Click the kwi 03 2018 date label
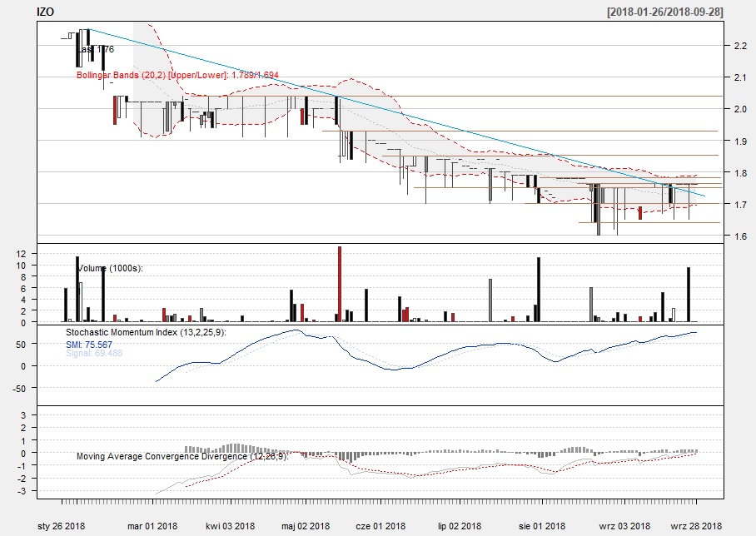The width and height of the screenshot is (756, 536). coord(230,526)
